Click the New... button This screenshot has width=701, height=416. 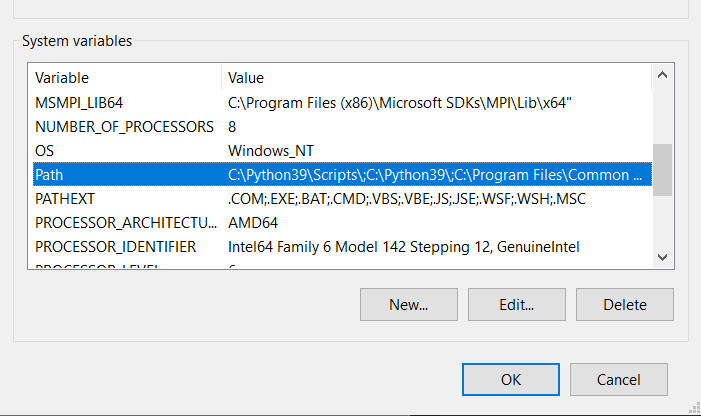[408, 305]
